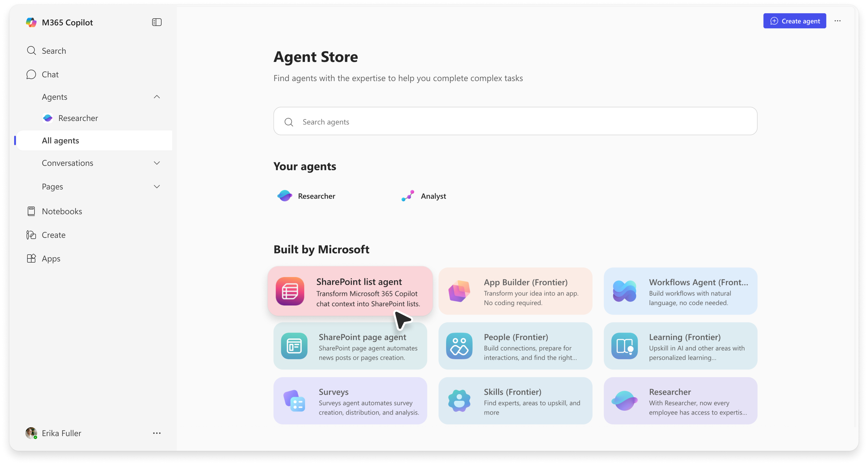Select the Surveys agent icon
Screen dimensions: 868x465
[294, 401]
